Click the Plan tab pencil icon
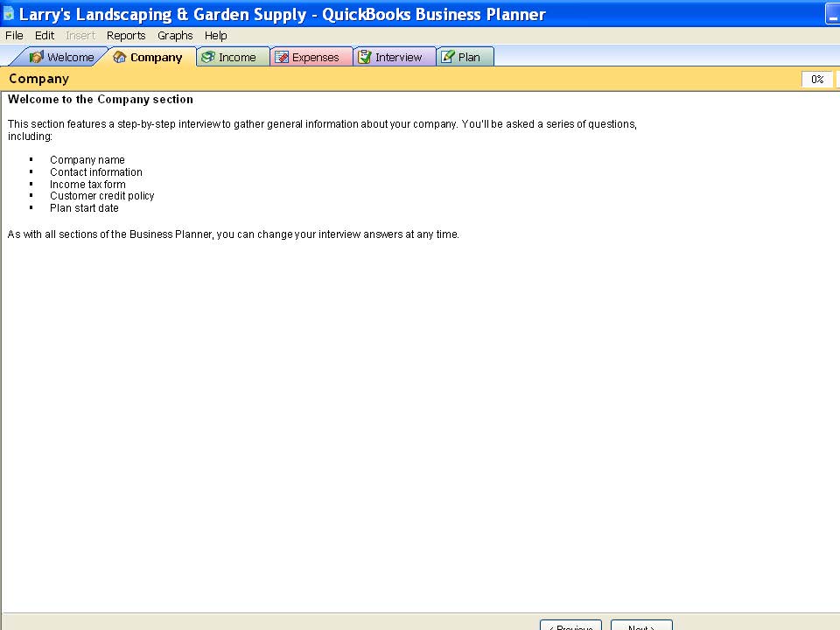840x630 pixels. 447,56
